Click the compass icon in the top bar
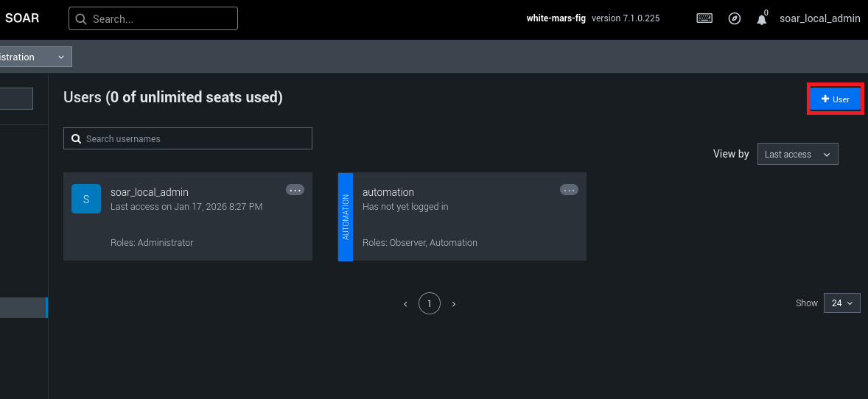 [735, 18]
